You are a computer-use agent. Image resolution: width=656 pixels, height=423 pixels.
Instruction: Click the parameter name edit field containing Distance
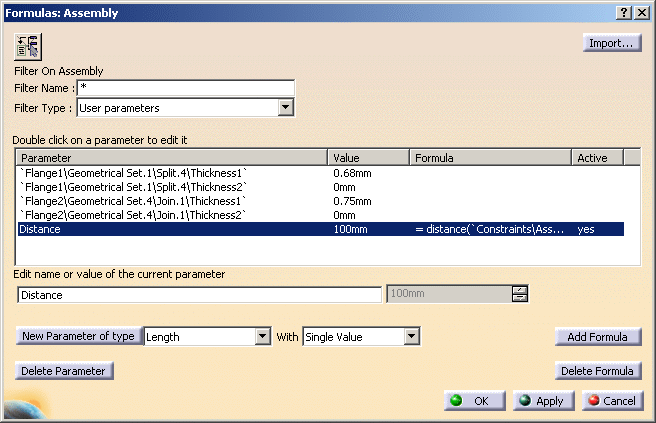[199, 295]
